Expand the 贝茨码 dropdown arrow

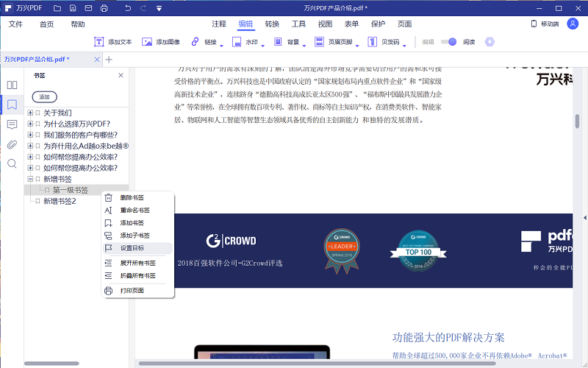[x=404, y=46]
